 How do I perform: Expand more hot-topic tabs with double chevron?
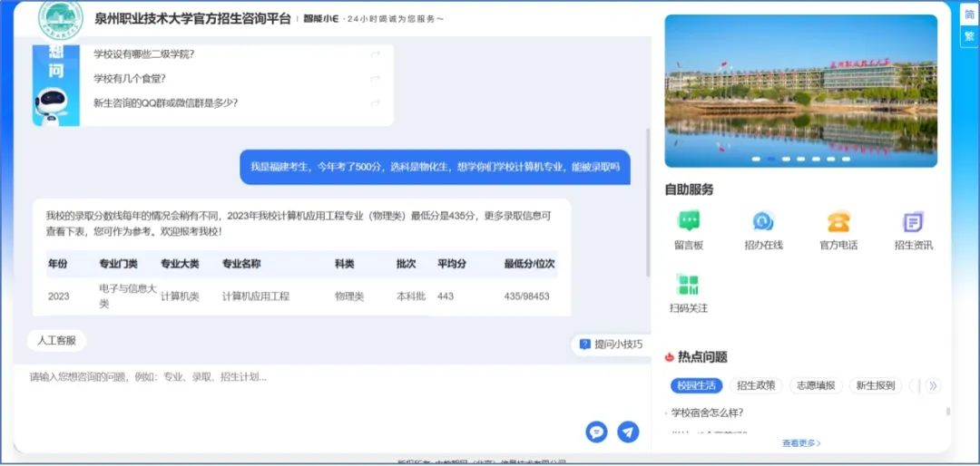click(x=933, y=385)
